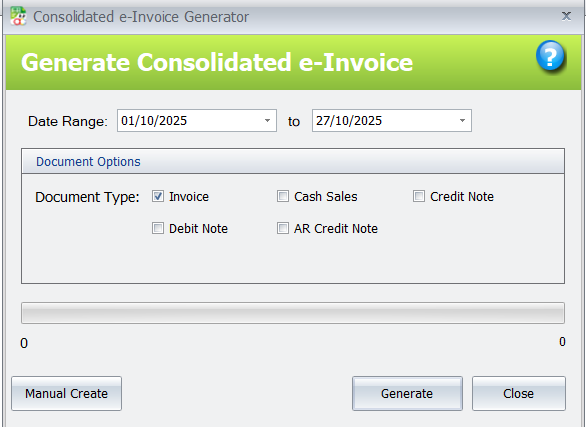586x427 pixels.
Task: Click the Invoice checkbox label text
Action: [189, 197]
